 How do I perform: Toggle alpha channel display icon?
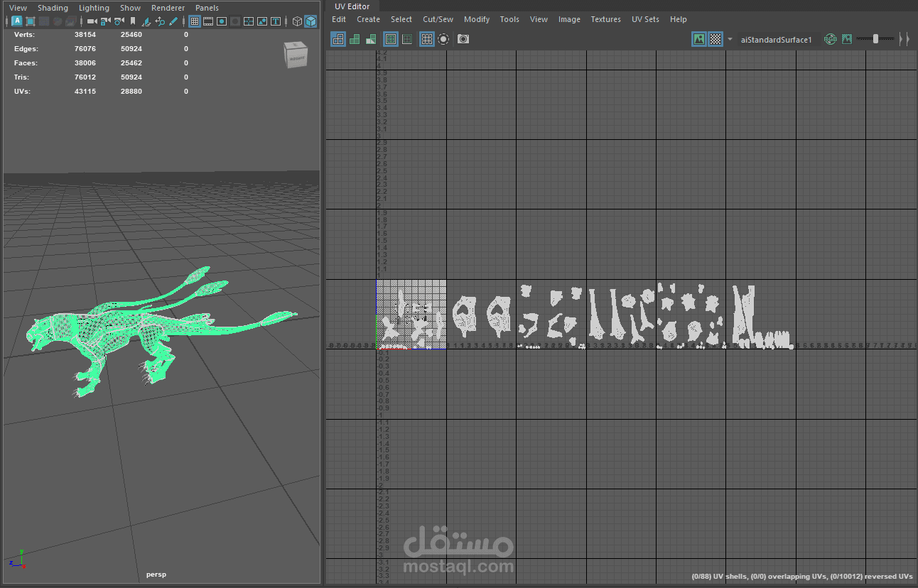(847, 39)
